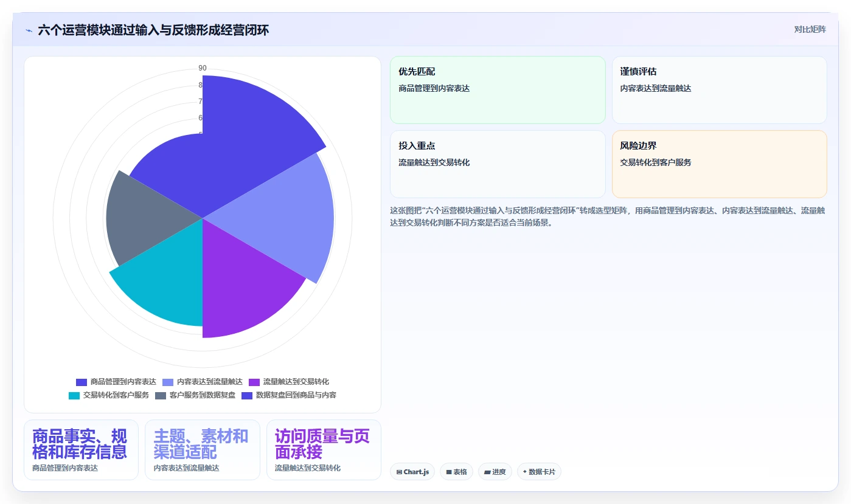Open the orange 风险边界 matrix card
The image size is (851, 504).
tap(719, 164)
